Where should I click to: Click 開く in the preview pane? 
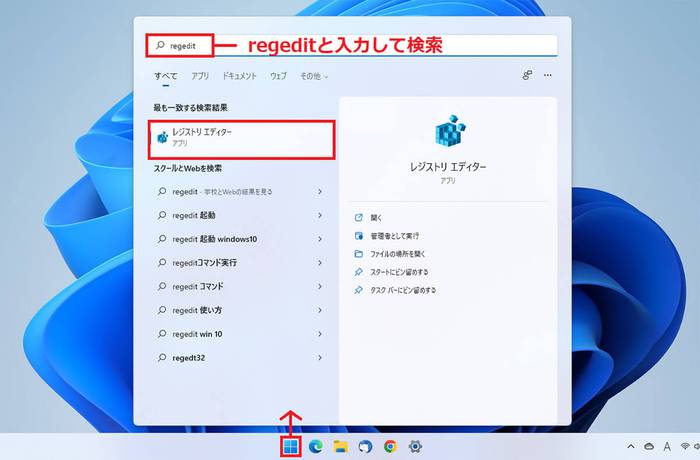[376, 217]
